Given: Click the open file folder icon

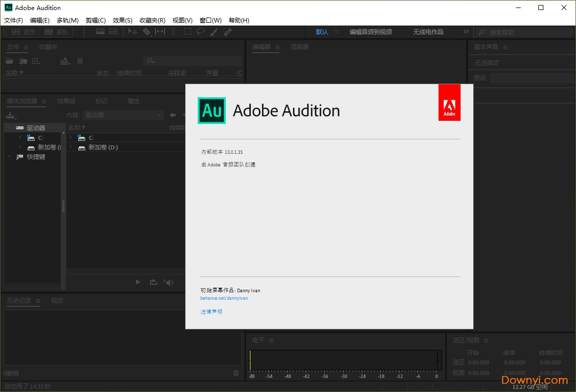Looking at the screenshot, I should [10, 61].
